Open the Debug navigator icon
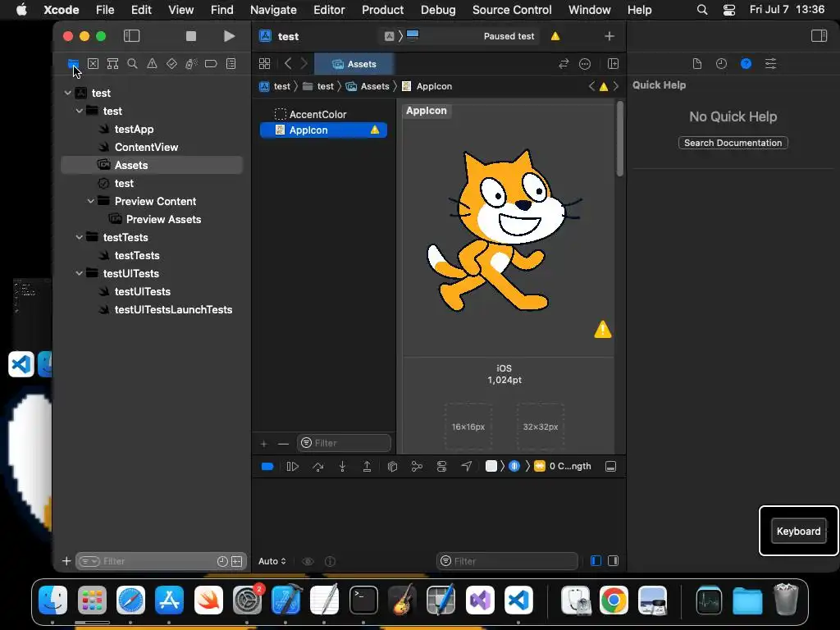The width and height of the screenshot is (840, 630). [191, 64]
